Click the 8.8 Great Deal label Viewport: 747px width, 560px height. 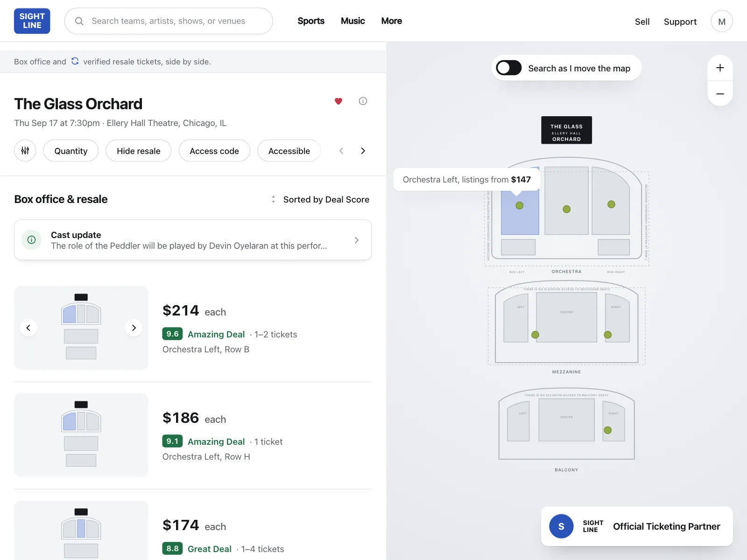click(x=210, y=549)
